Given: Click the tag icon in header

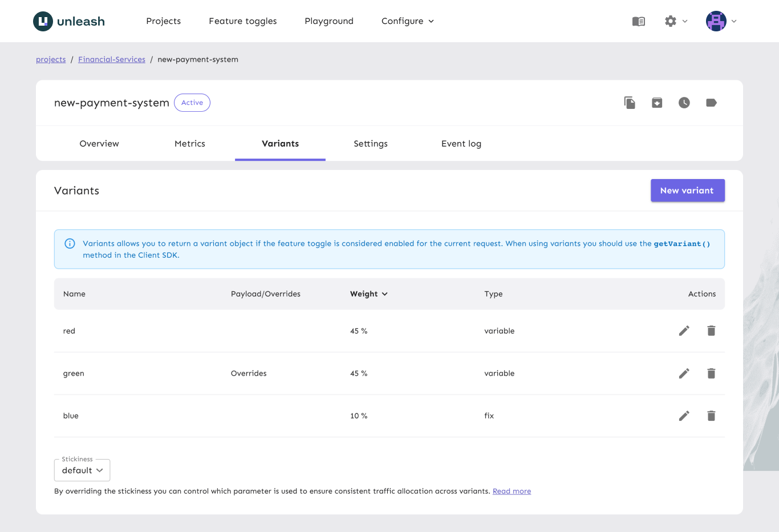Looking at the screenshot, I should click(x=711, y=103).
